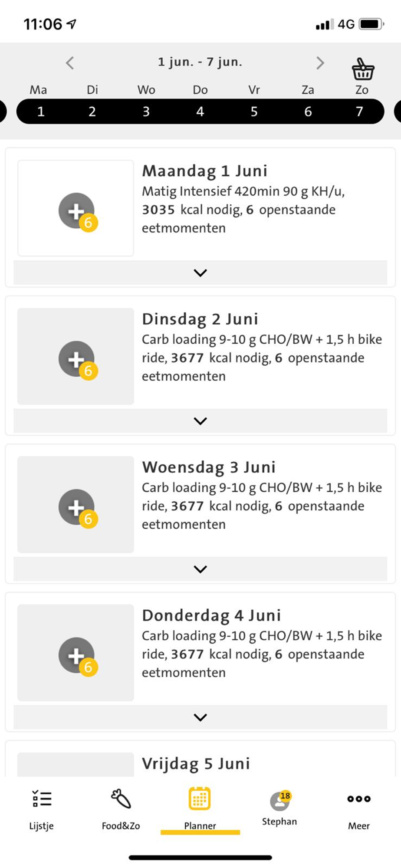Expand the Dinsdag 2 Juni card
The width and height of the screenshot is (401, 868).
tap(200, 421)
